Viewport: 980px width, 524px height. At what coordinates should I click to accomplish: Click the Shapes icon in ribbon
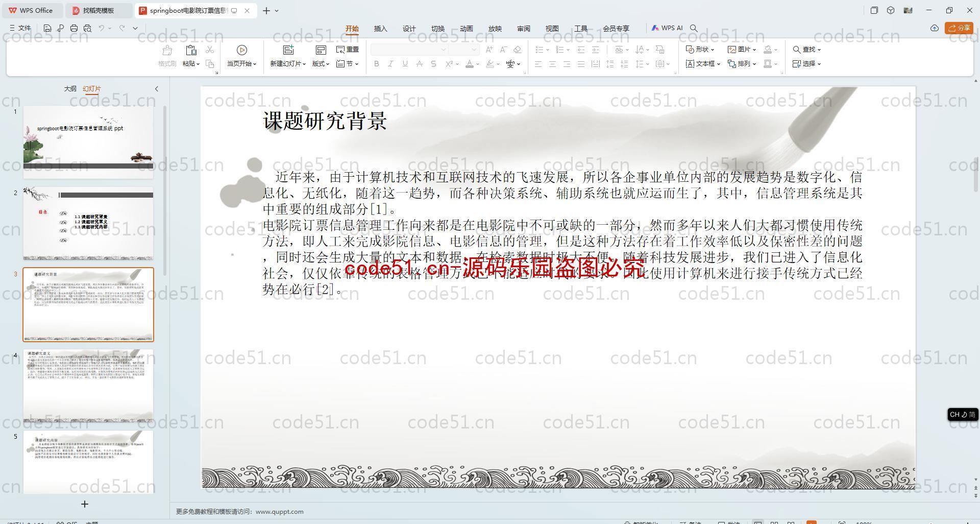690,50
